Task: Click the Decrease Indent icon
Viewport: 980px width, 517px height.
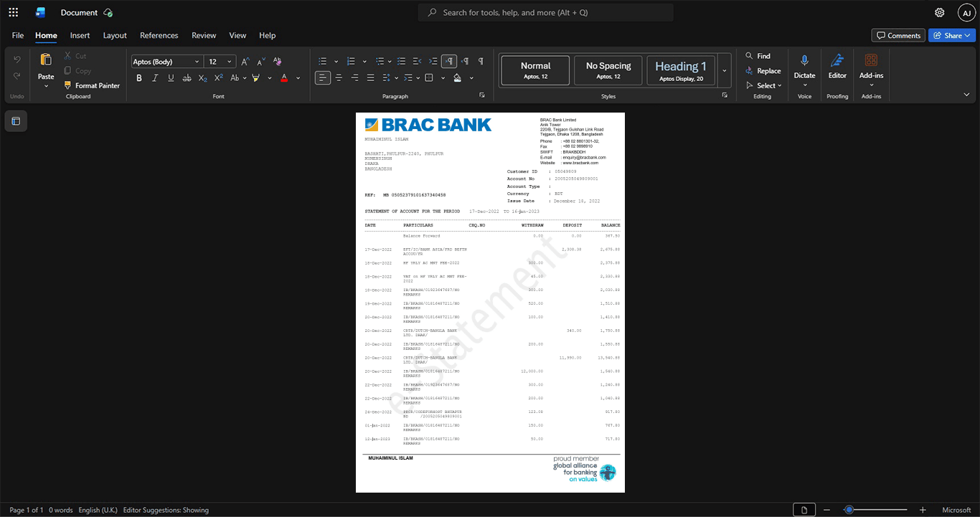Action: click(x=418, y=62)
